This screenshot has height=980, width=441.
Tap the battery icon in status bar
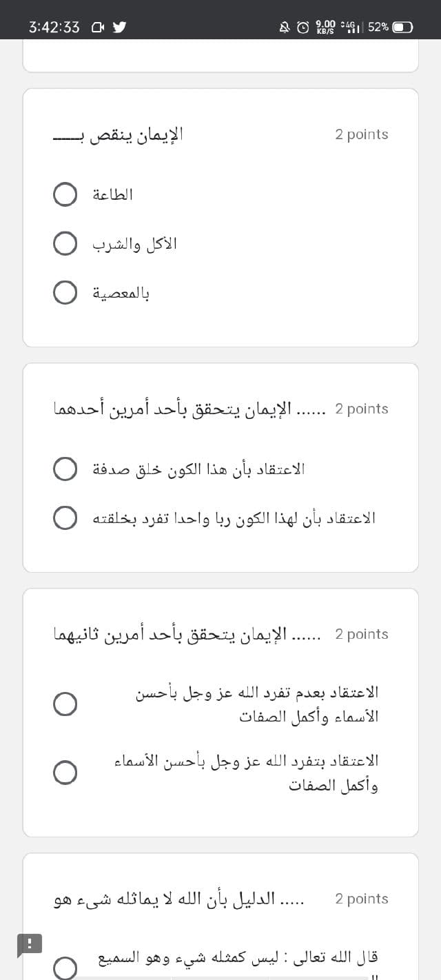pos(402,28)
